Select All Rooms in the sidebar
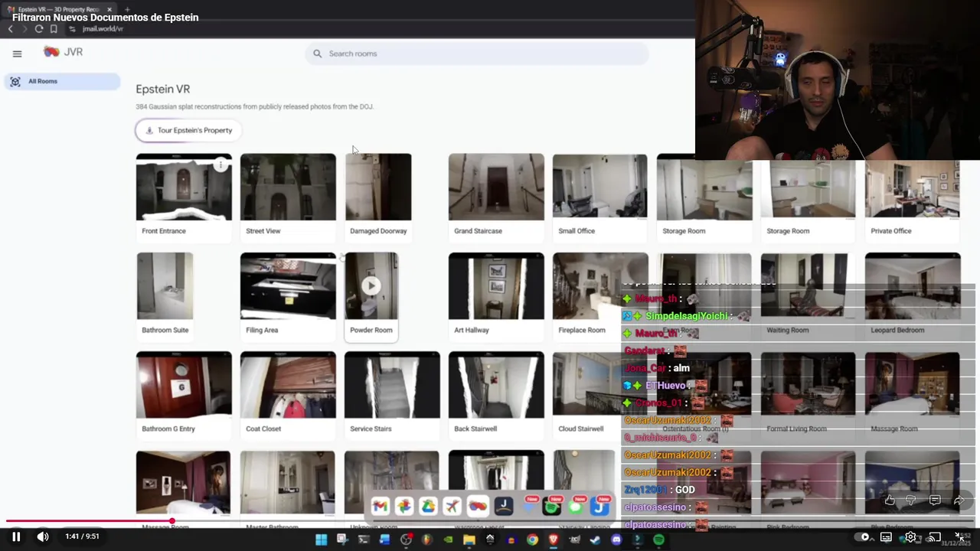Screen dimensions: 980x551 click(63, 81)
